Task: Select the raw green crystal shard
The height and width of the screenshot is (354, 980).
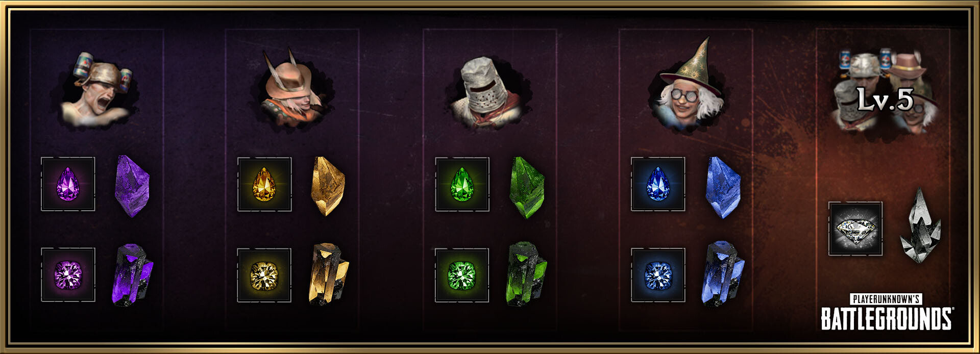Action: point(527,187)
